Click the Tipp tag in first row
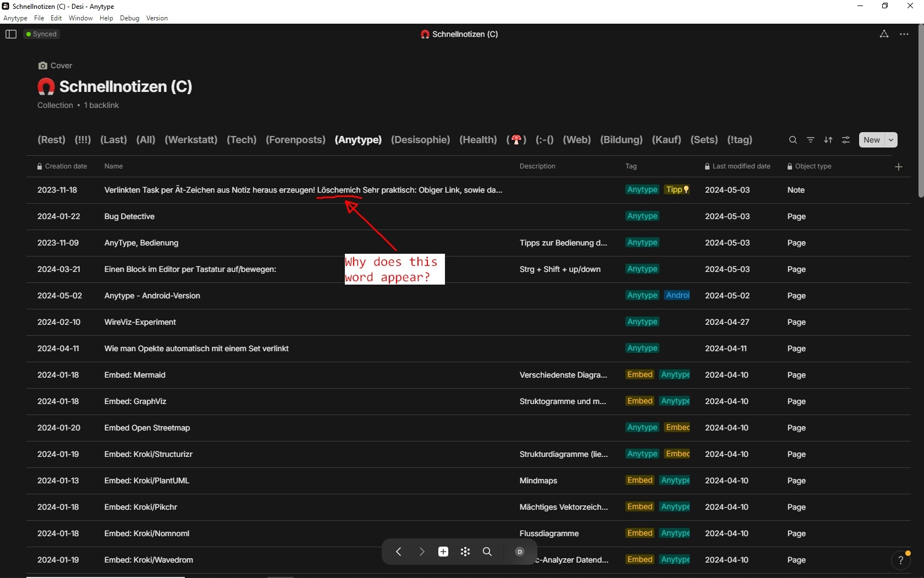 677,190
